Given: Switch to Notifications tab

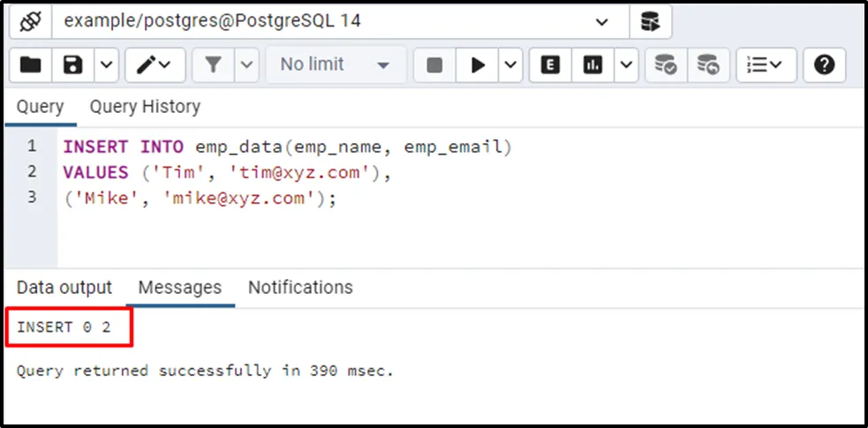Looking at the screenshot, I should click(300, 288).
